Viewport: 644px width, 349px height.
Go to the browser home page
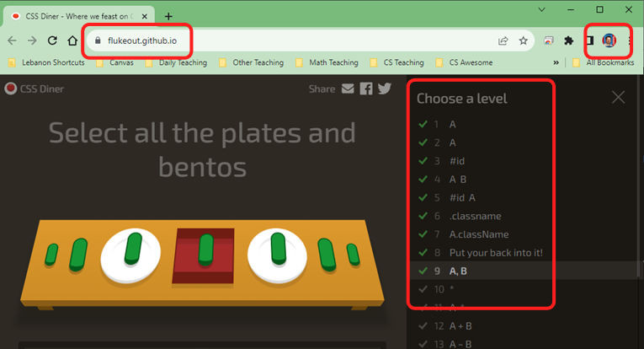pos(72,40)
